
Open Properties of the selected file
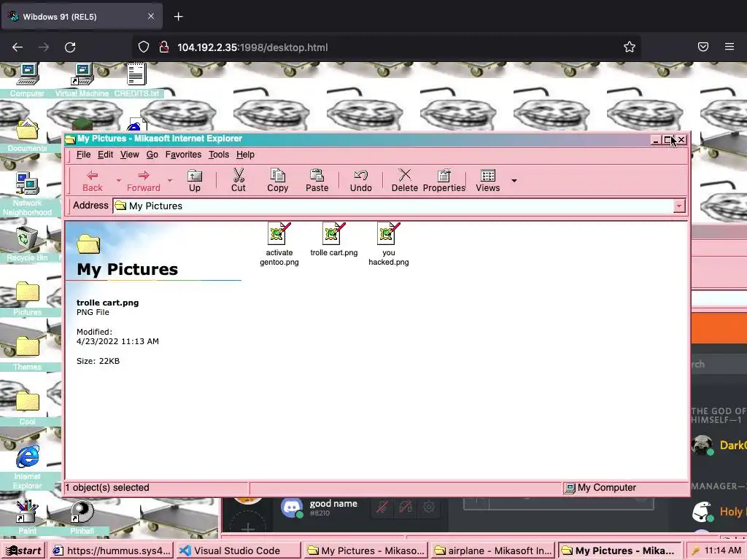coord(444,181)
